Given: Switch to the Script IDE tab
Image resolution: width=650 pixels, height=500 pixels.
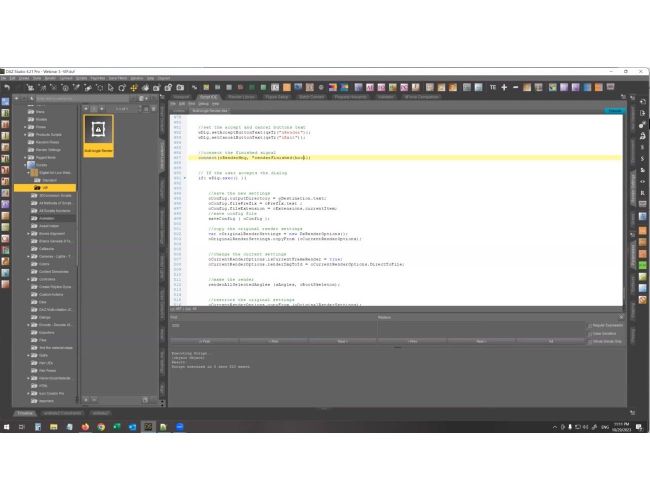Looking at the screenshot, I should (x=209, y=97).
